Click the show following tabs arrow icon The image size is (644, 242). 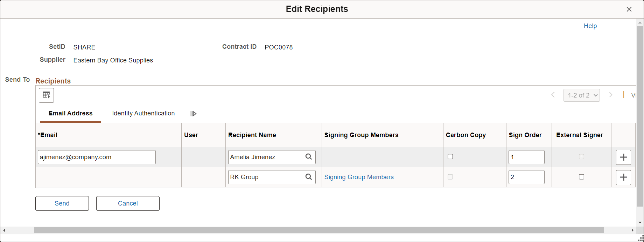click(x=193, y=113)
